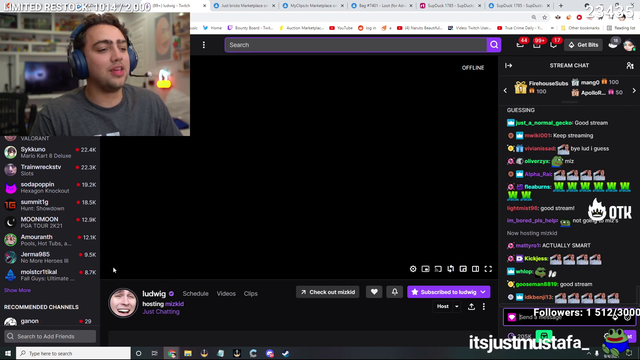Toggle the follow heart button
Screen dimensions: 640x360
tap(374, 292)
